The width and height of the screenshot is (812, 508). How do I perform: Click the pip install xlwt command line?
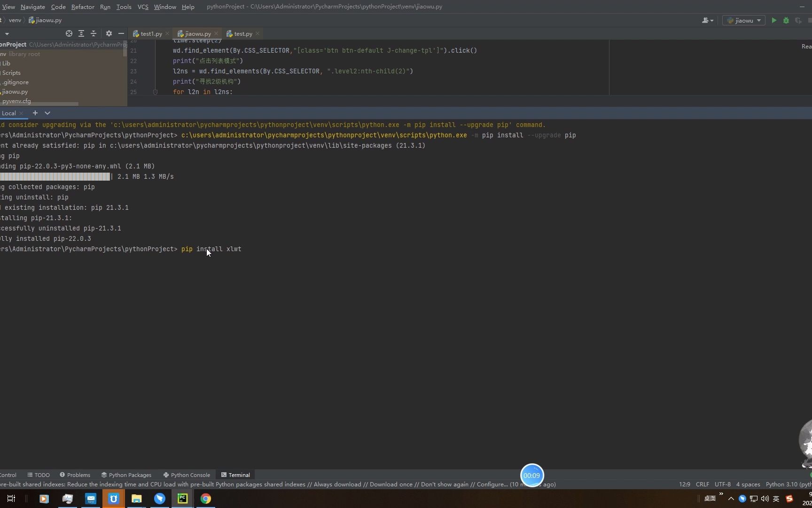tap(211, 249)
